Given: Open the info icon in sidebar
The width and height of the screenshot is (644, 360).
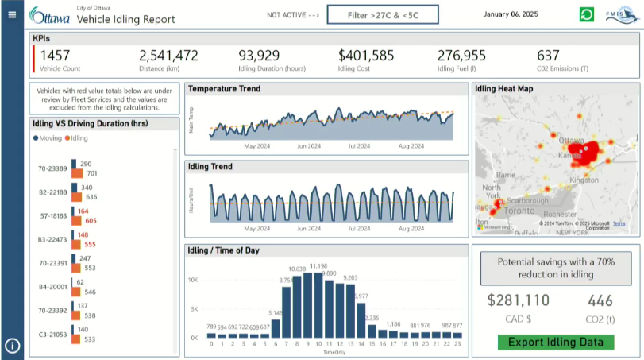Looking at the screenshot, I should [12, 345].
